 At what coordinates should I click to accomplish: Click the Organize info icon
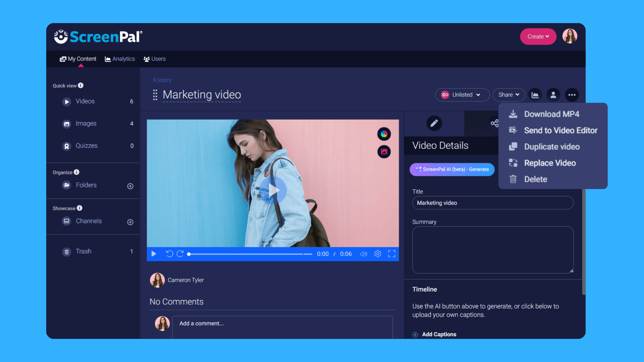[x=76, y=172]
